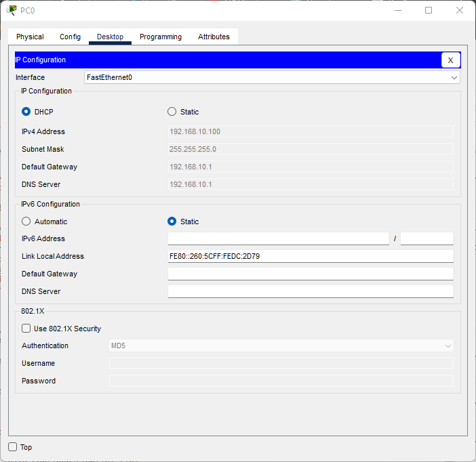Open the Attributes tab
The image size is (476, 462).
point(214,37)
